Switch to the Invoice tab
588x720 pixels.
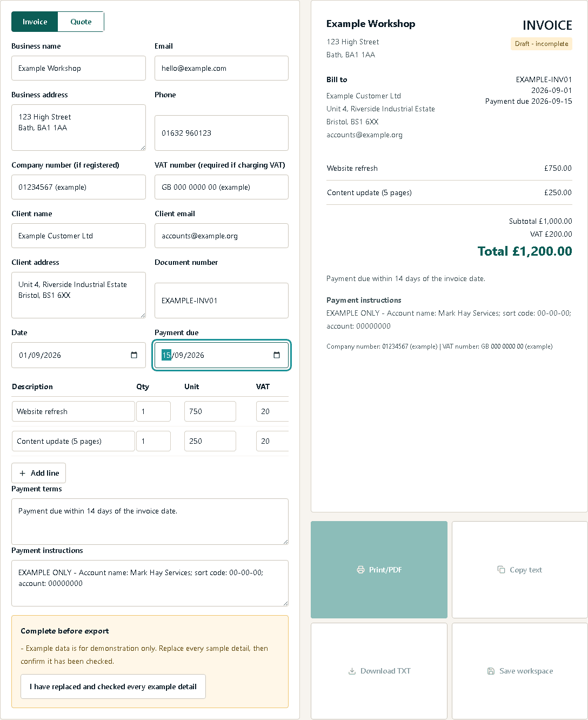point(35,22)
